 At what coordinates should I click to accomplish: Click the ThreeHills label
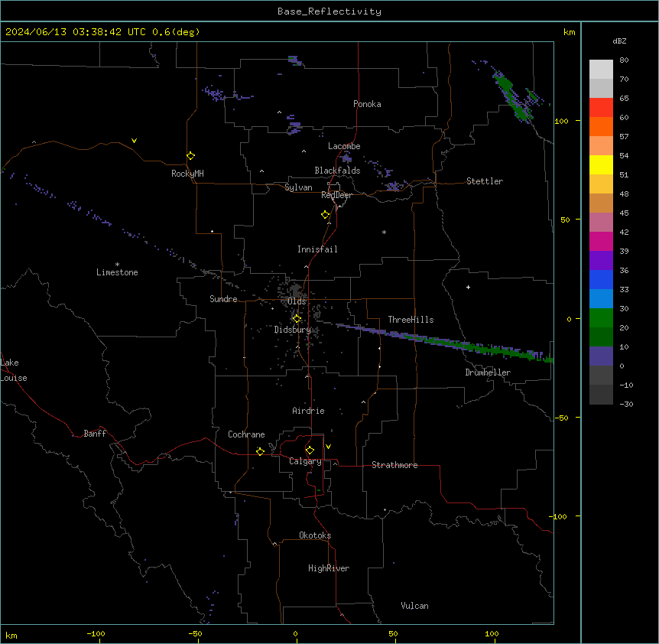(x=411, y=320)
